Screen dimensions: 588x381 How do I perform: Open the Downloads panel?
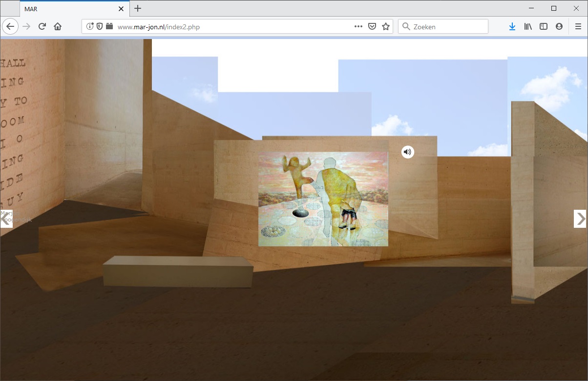tap(512, 27)
